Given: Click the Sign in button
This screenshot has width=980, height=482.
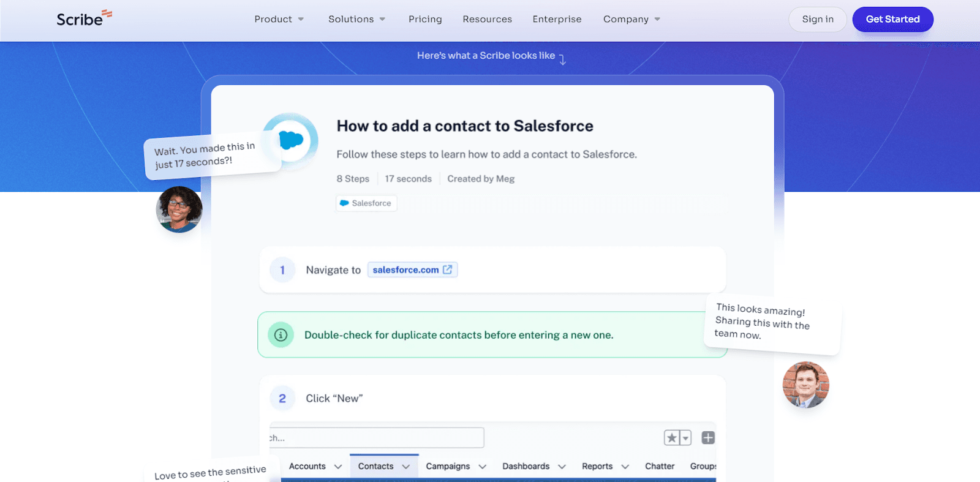Looking at the screenshot, I should point(818,19).
